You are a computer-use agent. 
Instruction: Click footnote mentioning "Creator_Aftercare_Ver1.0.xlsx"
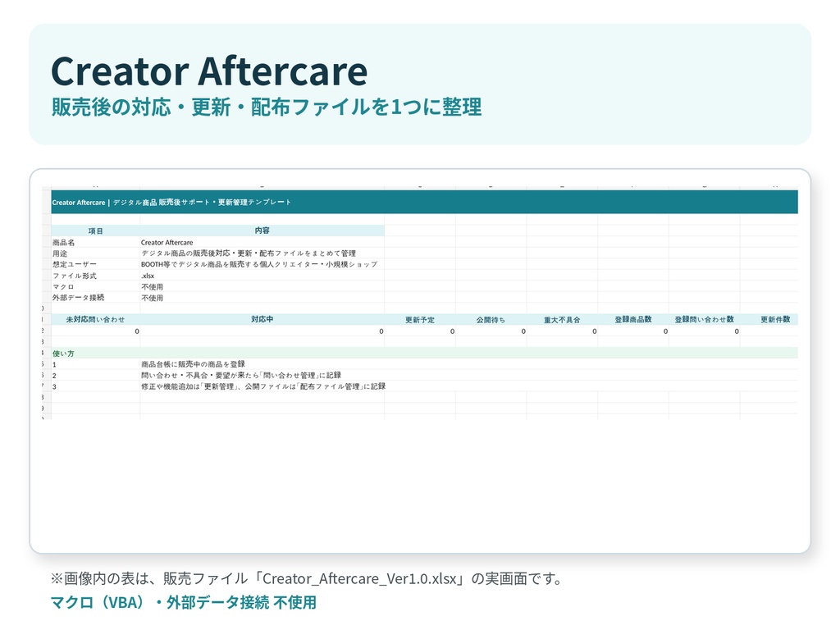pos(307,578)
